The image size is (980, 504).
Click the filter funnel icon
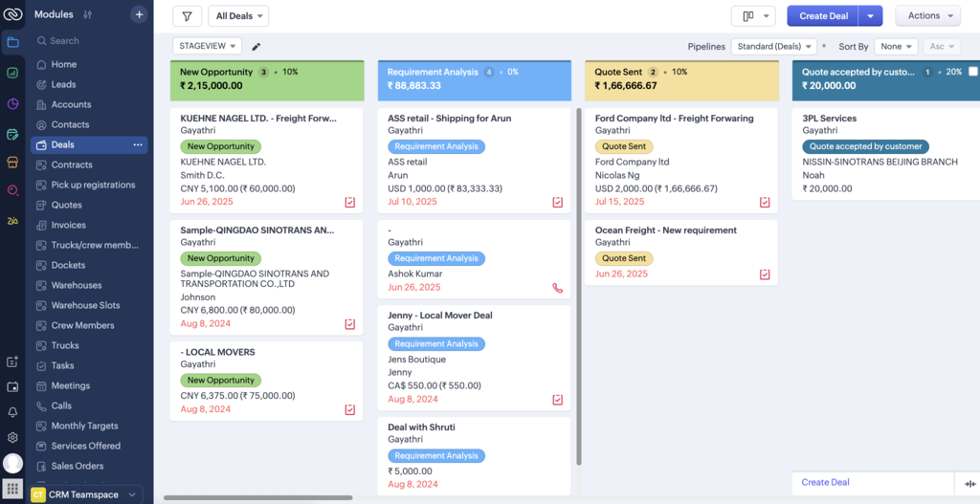187,16
